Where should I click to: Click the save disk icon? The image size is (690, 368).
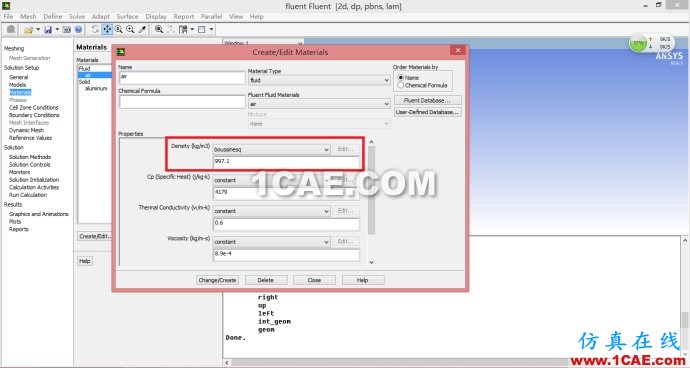pos(48,29)
